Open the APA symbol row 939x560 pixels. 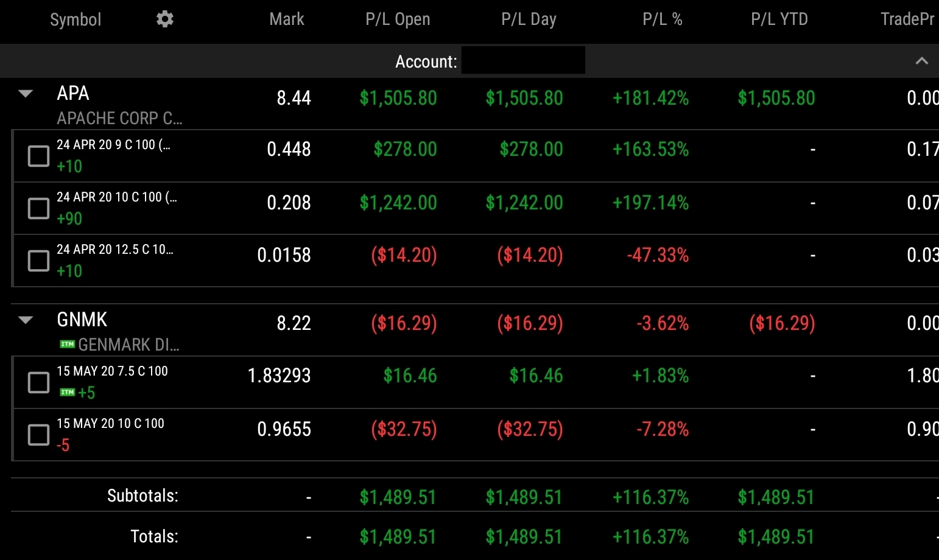(73, 94)
